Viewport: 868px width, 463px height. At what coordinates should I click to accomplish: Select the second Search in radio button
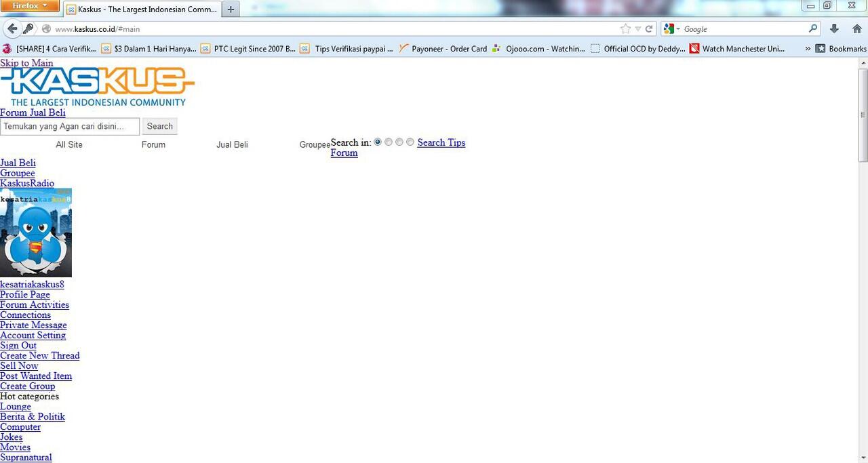point(389,142)
